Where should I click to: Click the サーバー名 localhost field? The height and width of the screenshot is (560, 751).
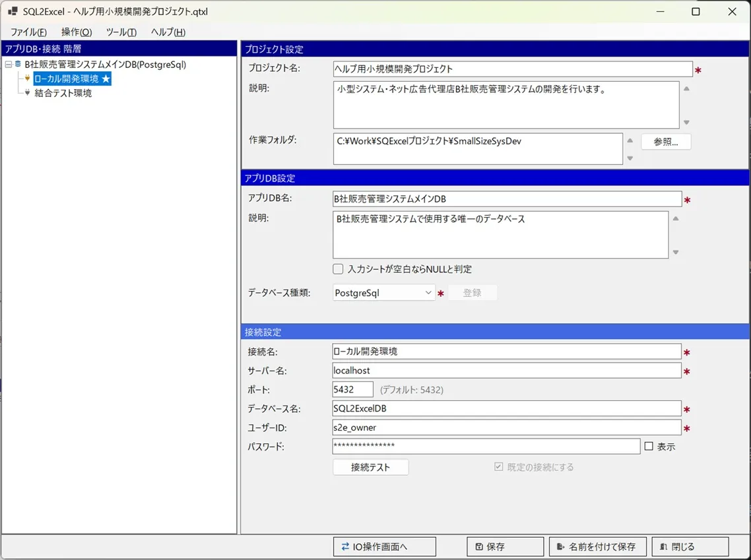click(507, 371)
